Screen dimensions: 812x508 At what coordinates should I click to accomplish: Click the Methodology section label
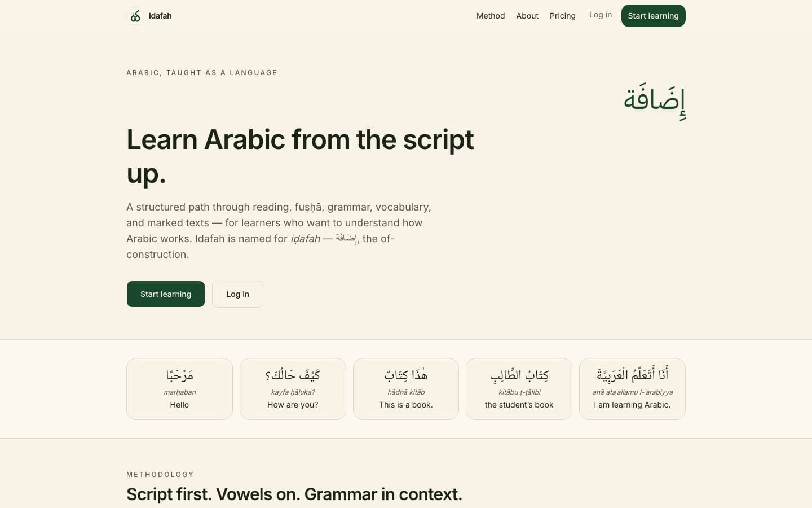click(x=160, y=475)
